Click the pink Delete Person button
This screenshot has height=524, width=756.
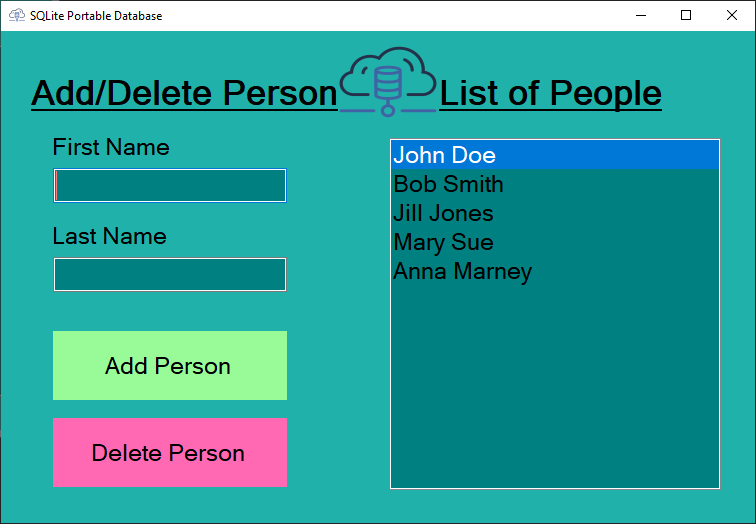(x=170, y=453)
